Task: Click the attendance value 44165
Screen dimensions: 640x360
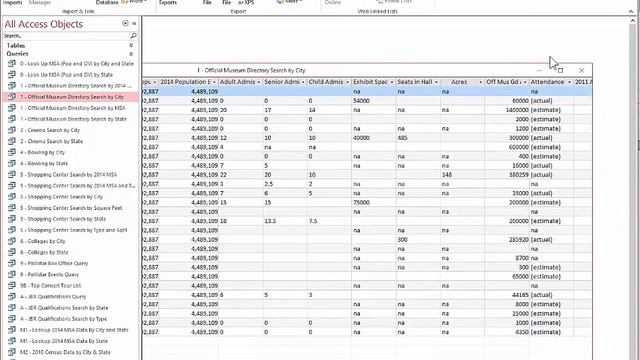Action: 507,295
